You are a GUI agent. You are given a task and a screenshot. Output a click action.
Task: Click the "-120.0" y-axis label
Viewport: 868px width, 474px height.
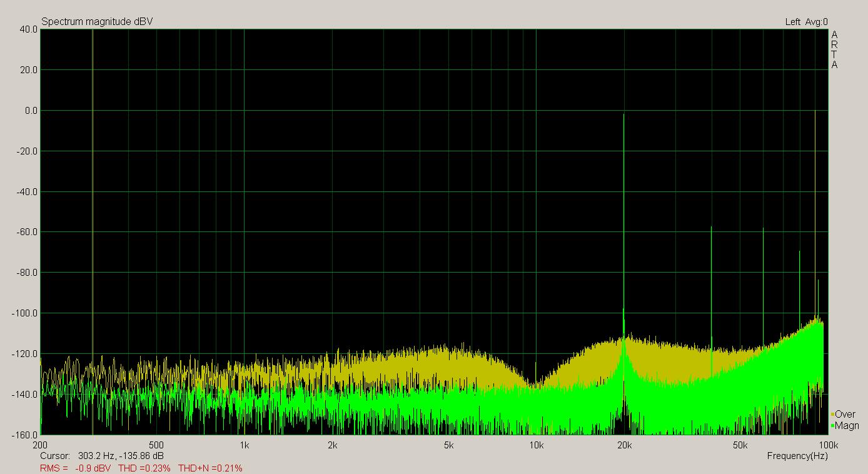25,354
